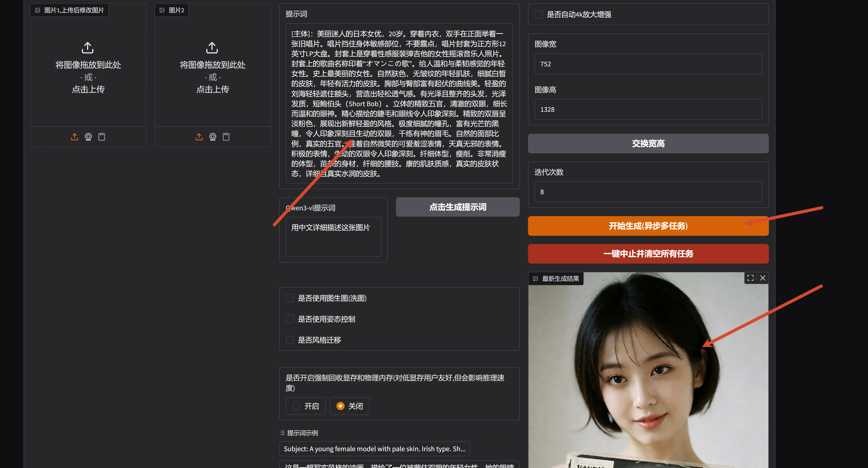
Task: Check 是否使用图生图(洗图) option
Action: (x=290, y=298)
